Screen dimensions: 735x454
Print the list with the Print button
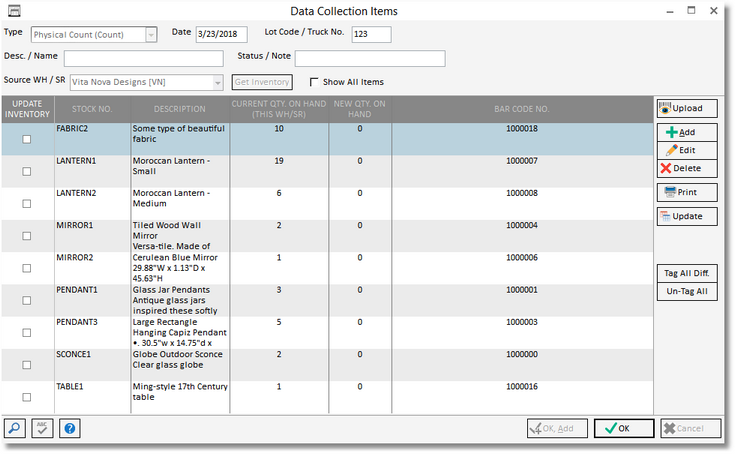(687, 192)
